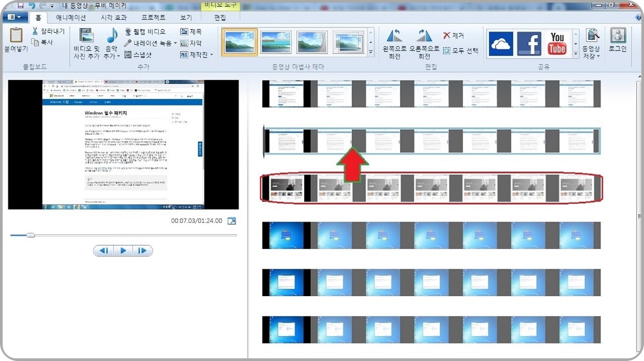This screenshot has width=644, height=361.
Task: Step to previous frame
Action: pyautogui.click(x=104, y=251)
